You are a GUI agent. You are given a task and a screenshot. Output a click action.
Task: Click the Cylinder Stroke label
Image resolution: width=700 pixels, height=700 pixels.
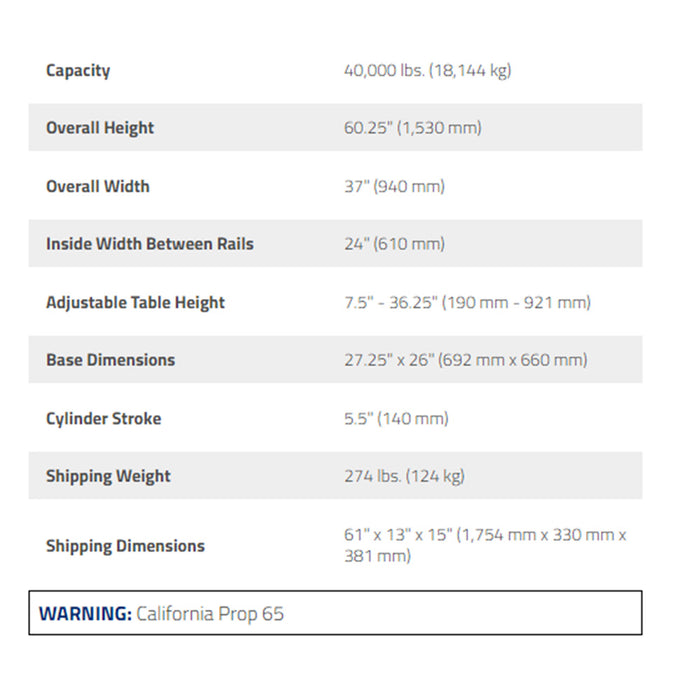(x=103, y=418)
